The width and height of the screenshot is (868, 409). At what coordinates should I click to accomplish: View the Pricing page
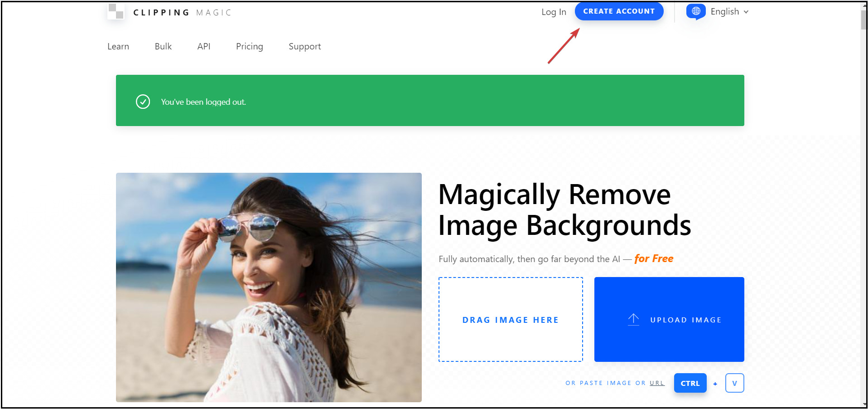pyautogui.click(x=250, y=46)
